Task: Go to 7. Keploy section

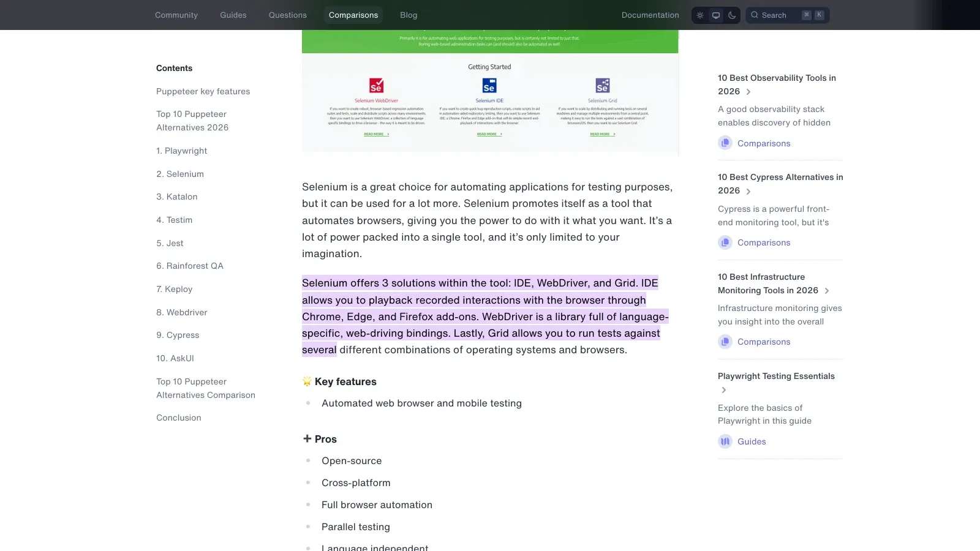Action: [x=175, y=289]
